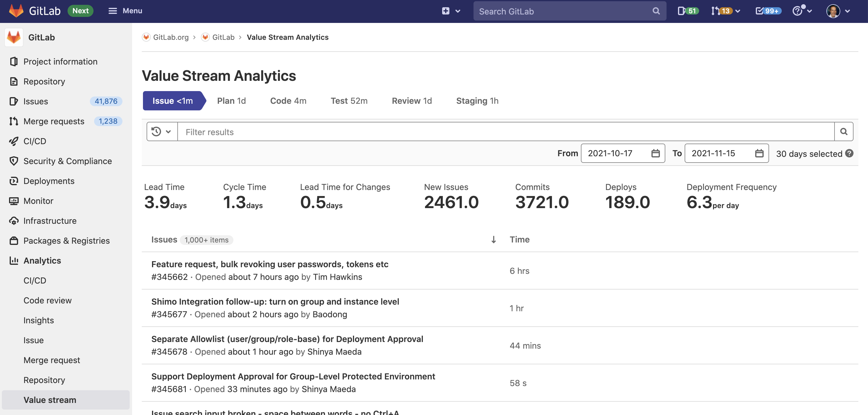
Task: Select CI/CD in the sidebar
Action: 34,141
